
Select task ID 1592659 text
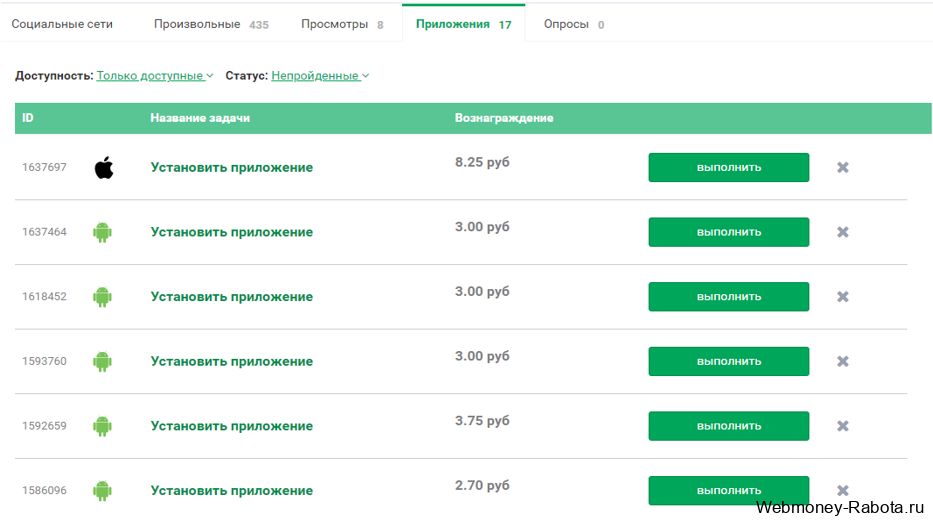[x=44, y=426]
